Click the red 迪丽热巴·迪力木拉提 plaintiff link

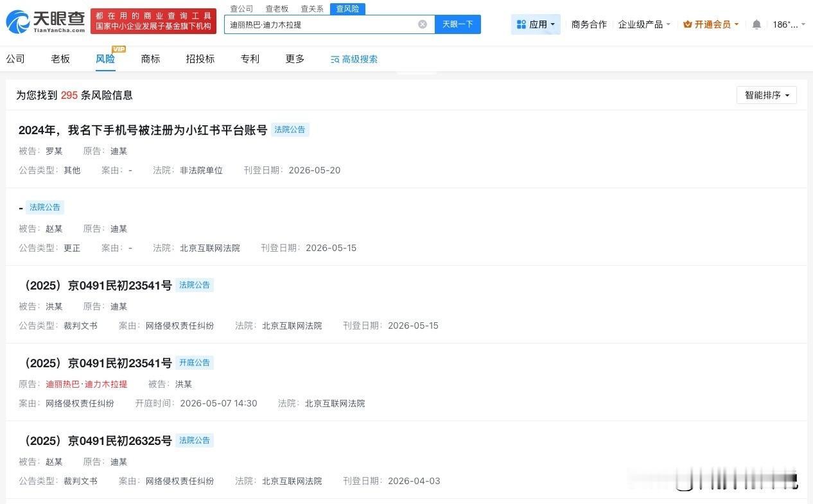pos(87,384)
